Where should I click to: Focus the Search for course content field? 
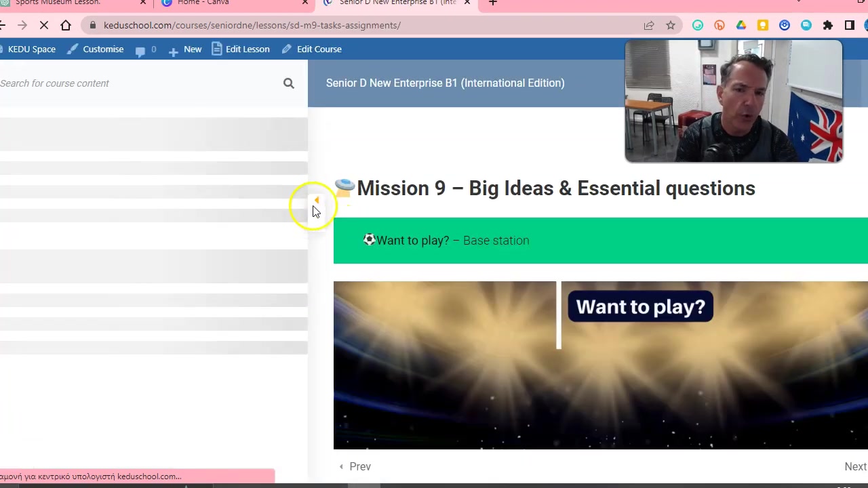click(x=139, y=83)
